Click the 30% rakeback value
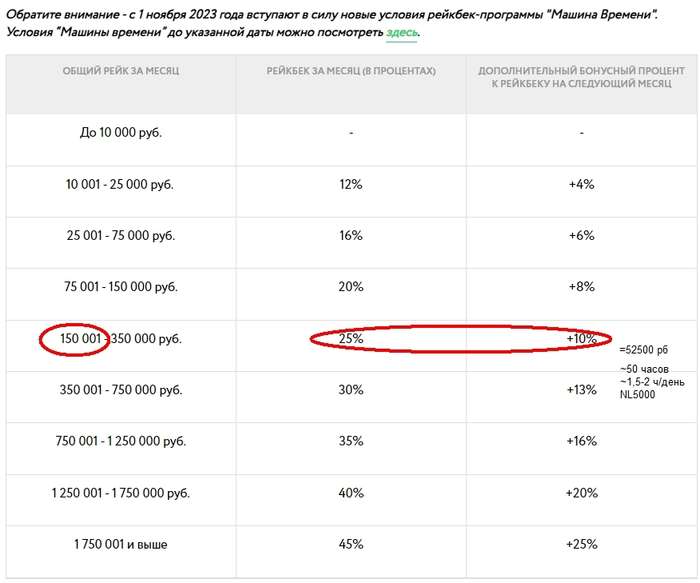 pos(351,390)
